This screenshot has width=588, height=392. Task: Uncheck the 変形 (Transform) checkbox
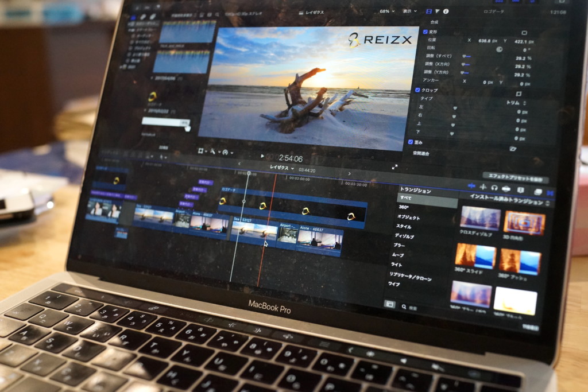pos(425,32)
